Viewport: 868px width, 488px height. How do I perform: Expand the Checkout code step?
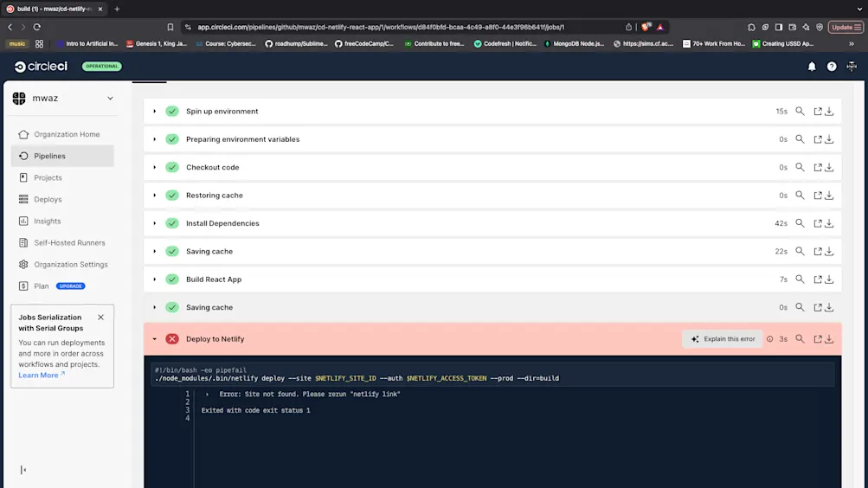154,167
